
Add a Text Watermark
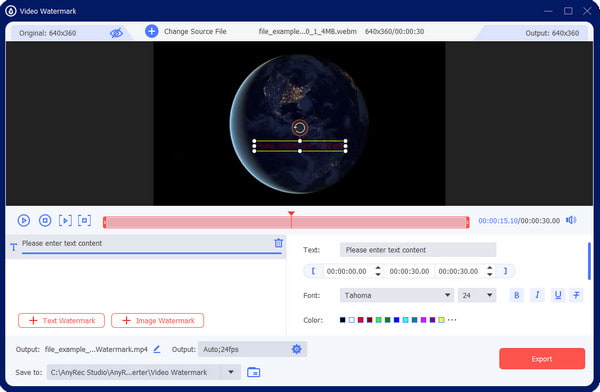pyautogui.click(x=61, y=321)
